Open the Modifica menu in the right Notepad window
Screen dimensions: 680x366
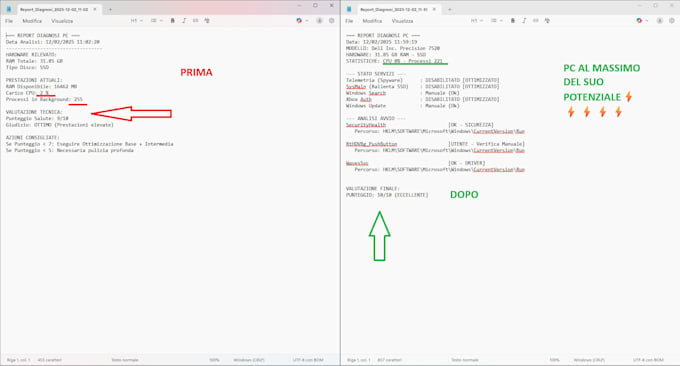click(x=372, y=21)
